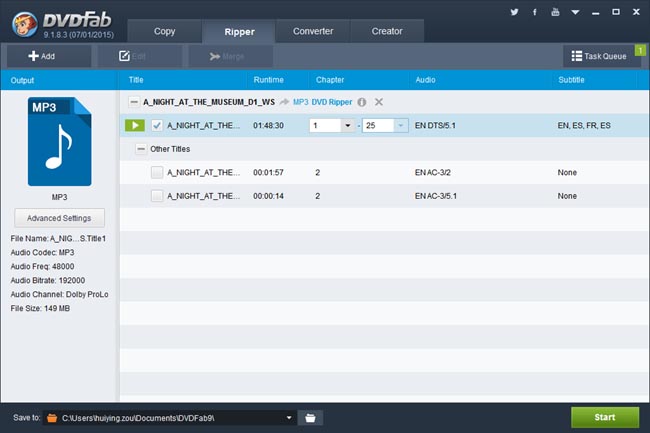Click the DVDFab monkey logo

24,24
